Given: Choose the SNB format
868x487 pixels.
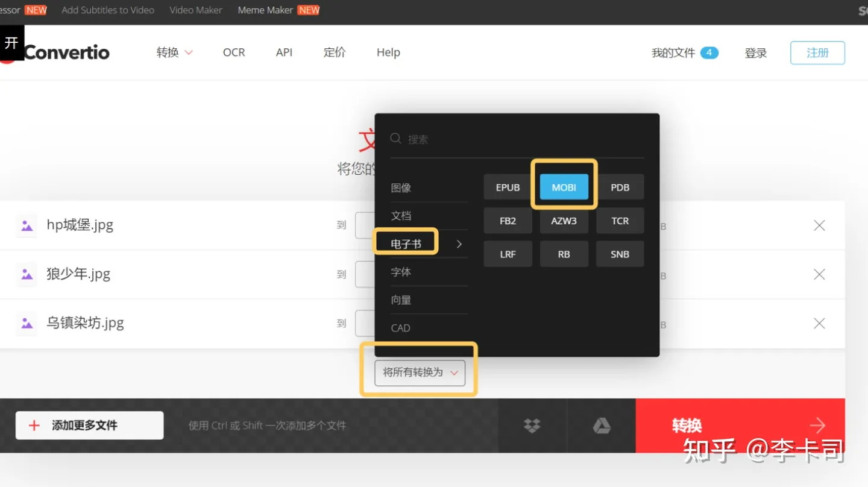Looking at the screenshot, I should pyautogui.click(x=620, y=254).
